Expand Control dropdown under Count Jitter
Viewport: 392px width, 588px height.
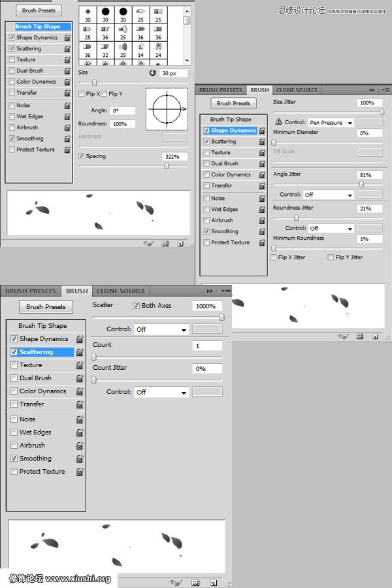click(161, 392)
